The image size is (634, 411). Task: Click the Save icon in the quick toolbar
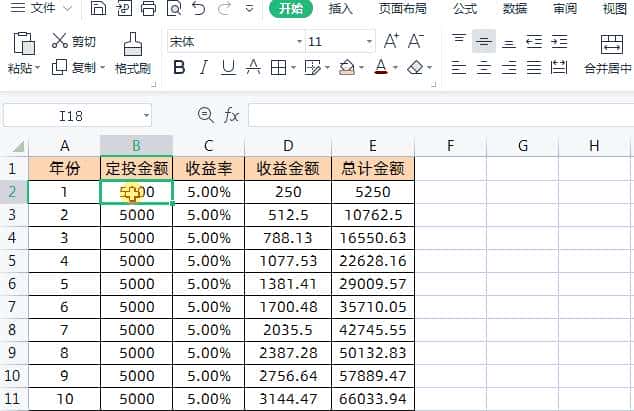(x=98, y=8)
